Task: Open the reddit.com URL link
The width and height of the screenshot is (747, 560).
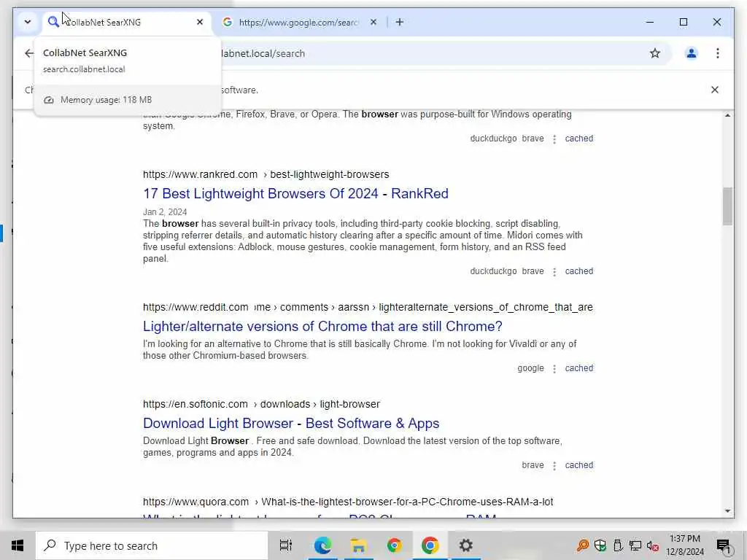Action: click(368, 307)
